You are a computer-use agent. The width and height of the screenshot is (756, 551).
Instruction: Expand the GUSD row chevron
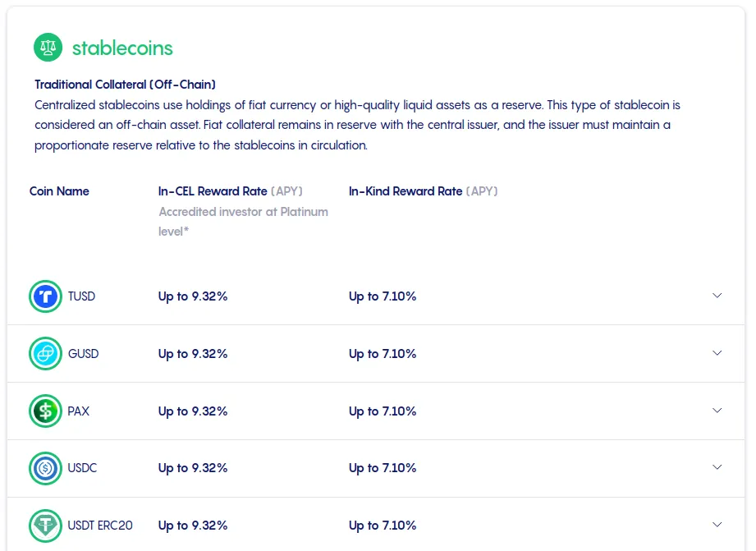(717, 353)
